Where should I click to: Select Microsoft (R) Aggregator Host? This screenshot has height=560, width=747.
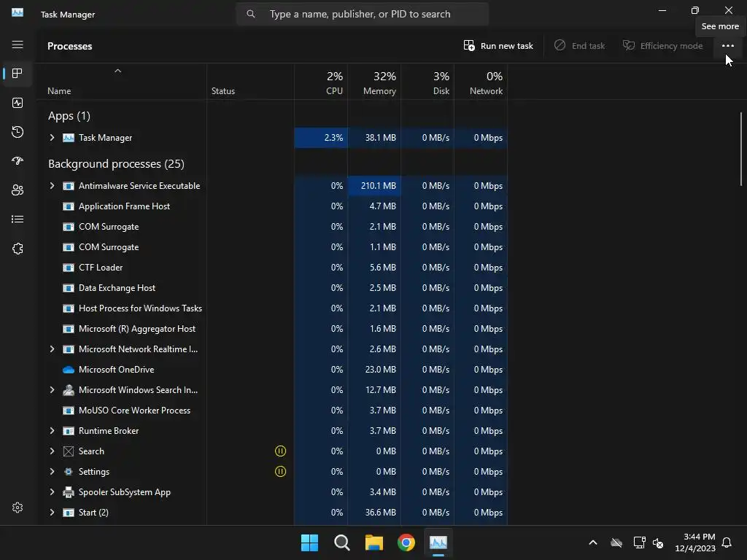(x=273, y=329)
